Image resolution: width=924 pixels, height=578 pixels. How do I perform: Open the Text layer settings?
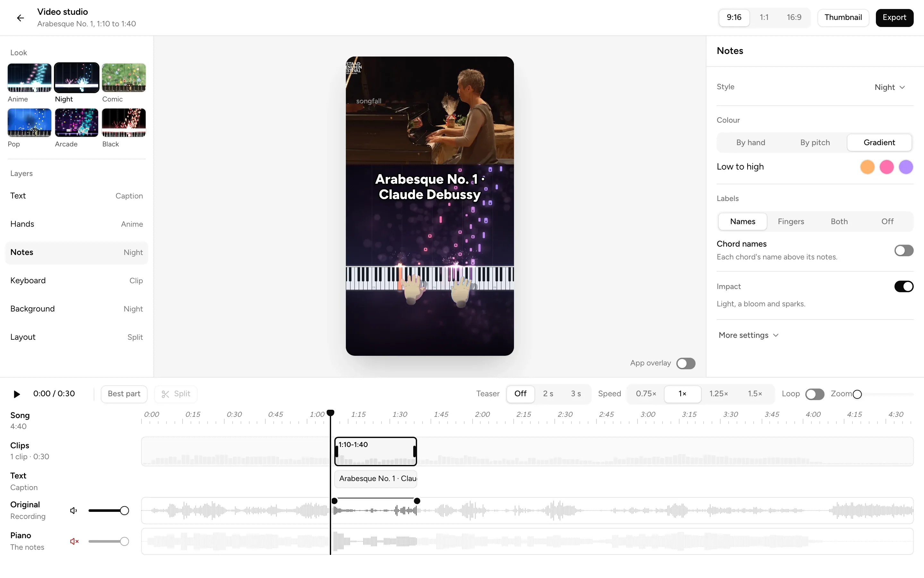76,196
